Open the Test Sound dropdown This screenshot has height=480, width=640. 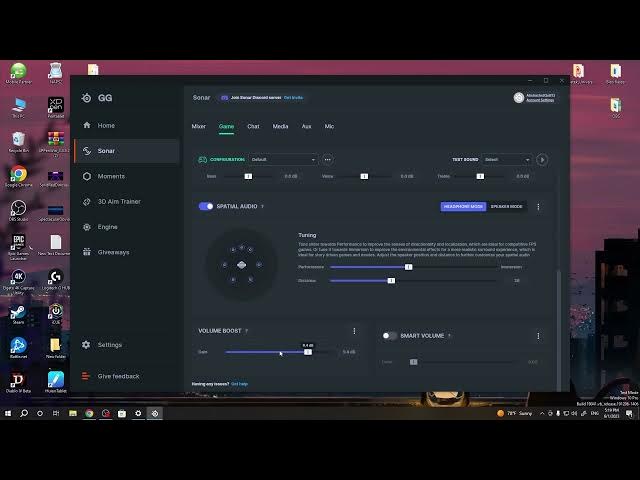[x=507, y=160]
